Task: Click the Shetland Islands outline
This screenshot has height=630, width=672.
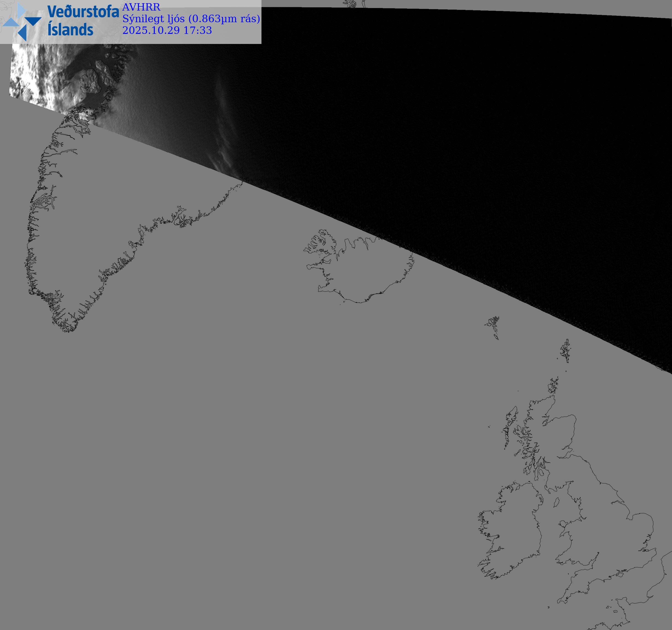Action: pyautogui.click(x=565, y=351)
